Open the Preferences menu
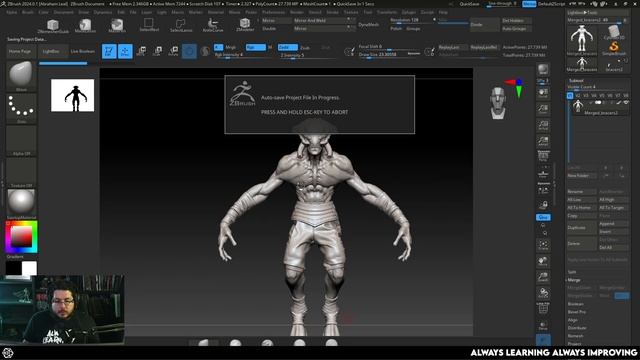The image size is (640, 360). click(x=273, y=12)
